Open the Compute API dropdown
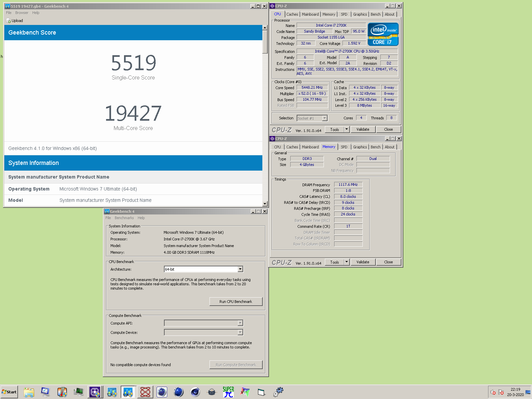This screenshot has width=532, height=399. tap(240, 323)
